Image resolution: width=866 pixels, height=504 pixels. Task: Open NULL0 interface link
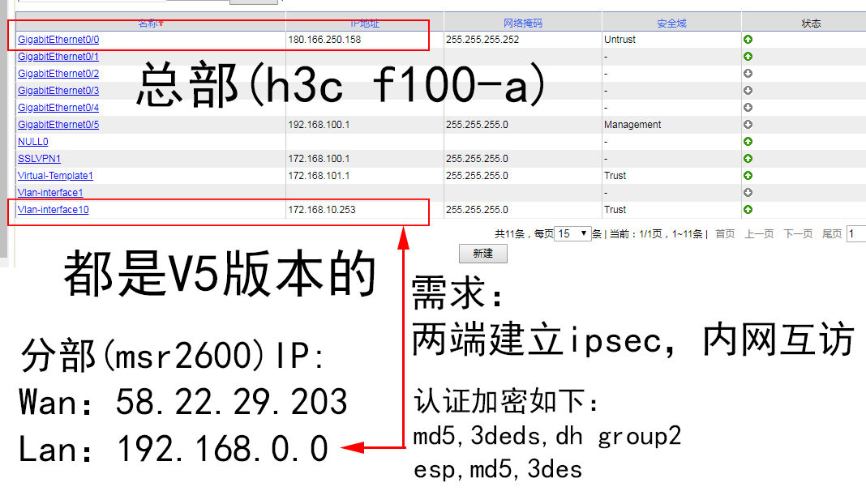coord(33,142)
